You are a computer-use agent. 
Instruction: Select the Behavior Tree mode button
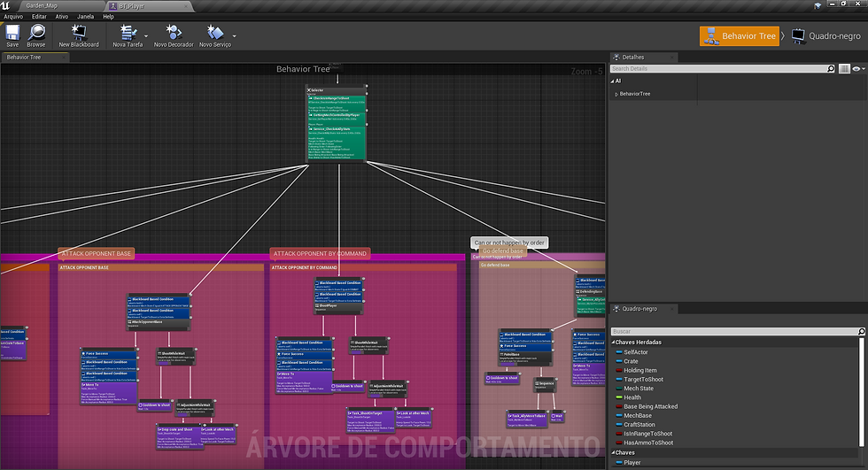click(x=739, y=36)
